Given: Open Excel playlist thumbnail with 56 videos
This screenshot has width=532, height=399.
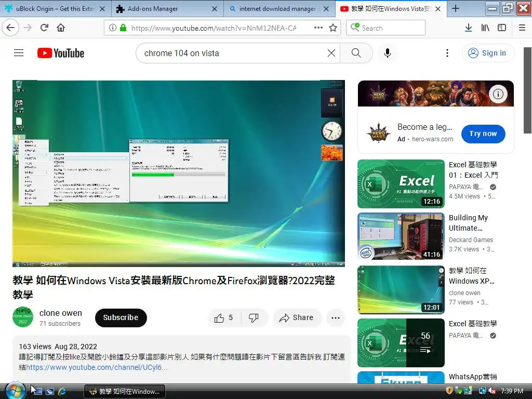Looking at the screenshot, I should point(401,343).
